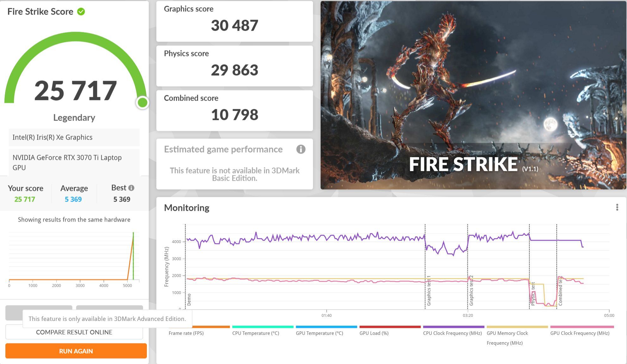Click the RUN AGAIN button
Image resolution: width=627 pixels, height=364 pixels.
click(76, 351)
